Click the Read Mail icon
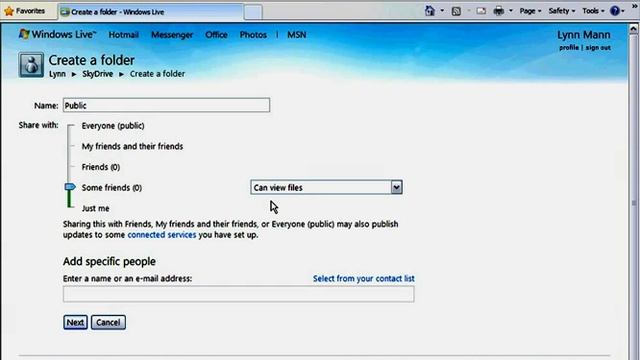 point(481,11)
